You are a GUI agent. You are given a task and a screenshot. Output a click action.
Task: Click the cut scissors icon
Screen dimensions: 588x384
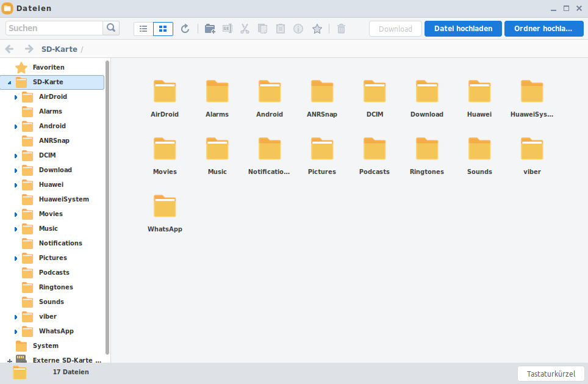(x=245, y=29)
